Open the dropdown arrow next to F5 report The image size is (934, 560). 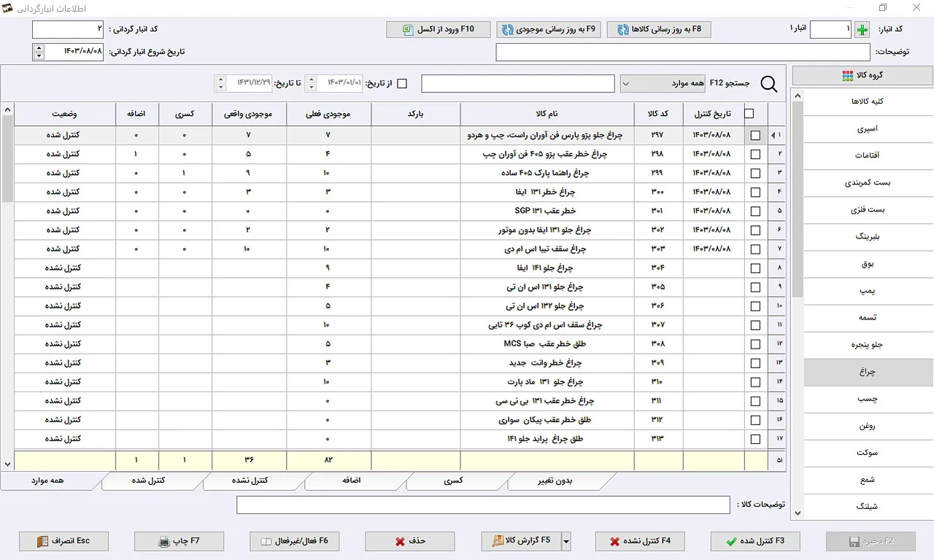(x=566, y=541)
